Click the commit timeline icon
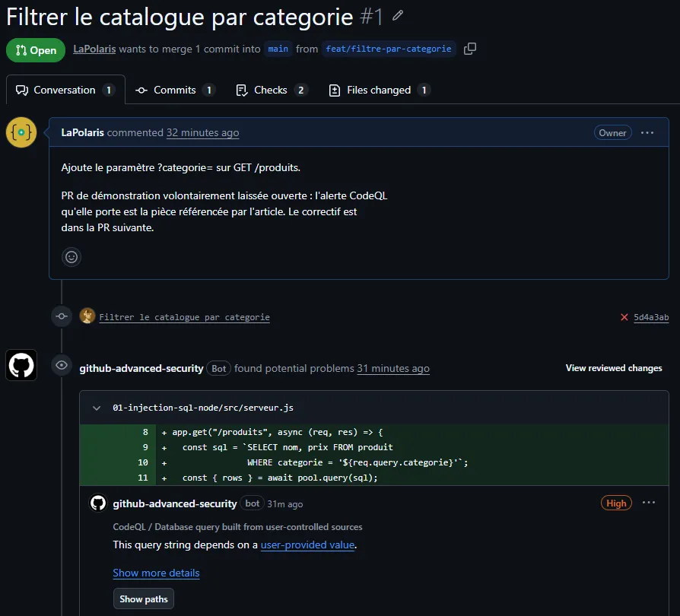Image resolution: width=680 pixels, height=616 pixels. click(x=62, y=316)
